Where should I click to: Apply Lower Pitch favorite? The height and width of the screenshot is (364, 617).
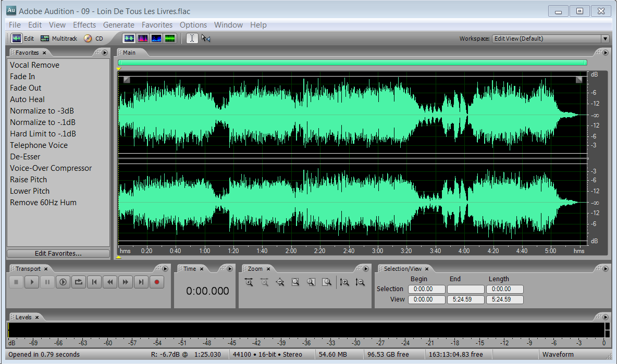30,191
